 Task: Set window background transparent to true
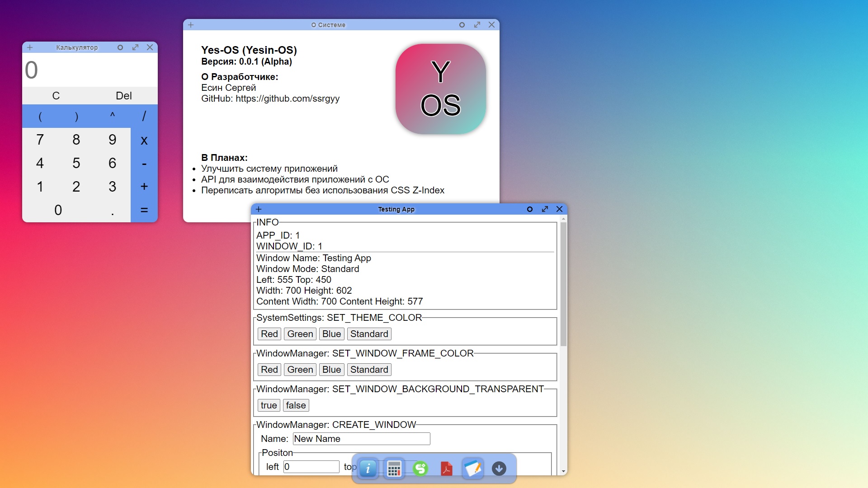click(269, 405)
